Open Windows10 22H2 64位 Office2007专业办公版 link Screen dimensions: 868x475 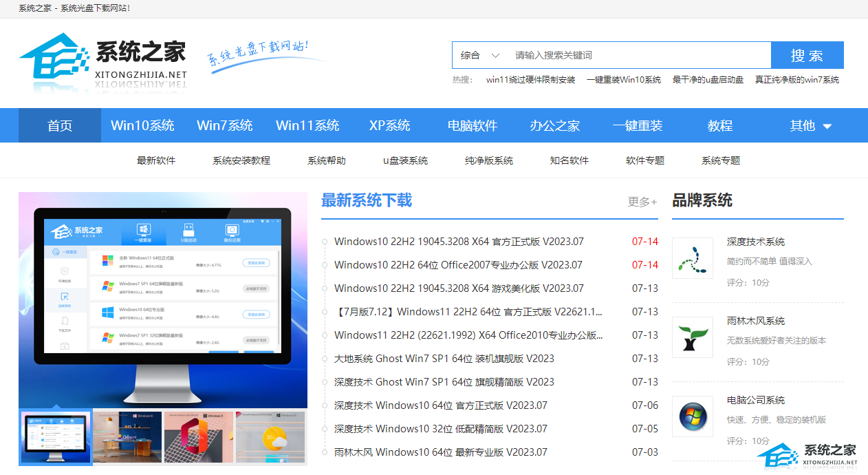[458, 265]
